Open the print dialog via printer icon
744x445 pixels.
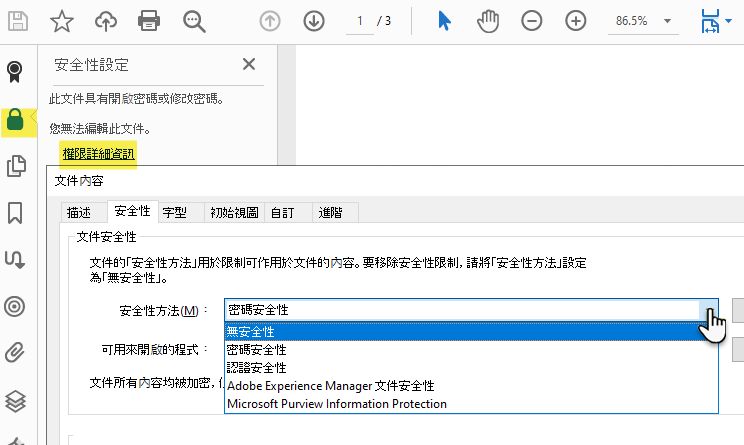[149, 21]
